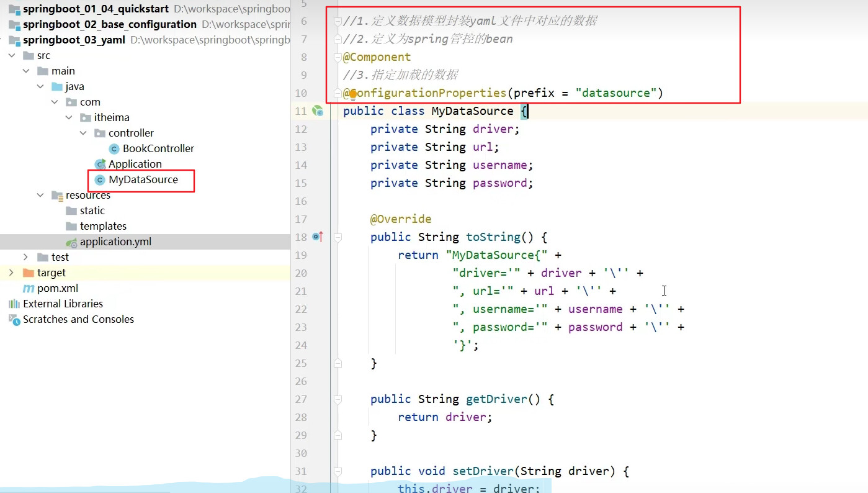Click the blue java source folder icon

point(57,86)
